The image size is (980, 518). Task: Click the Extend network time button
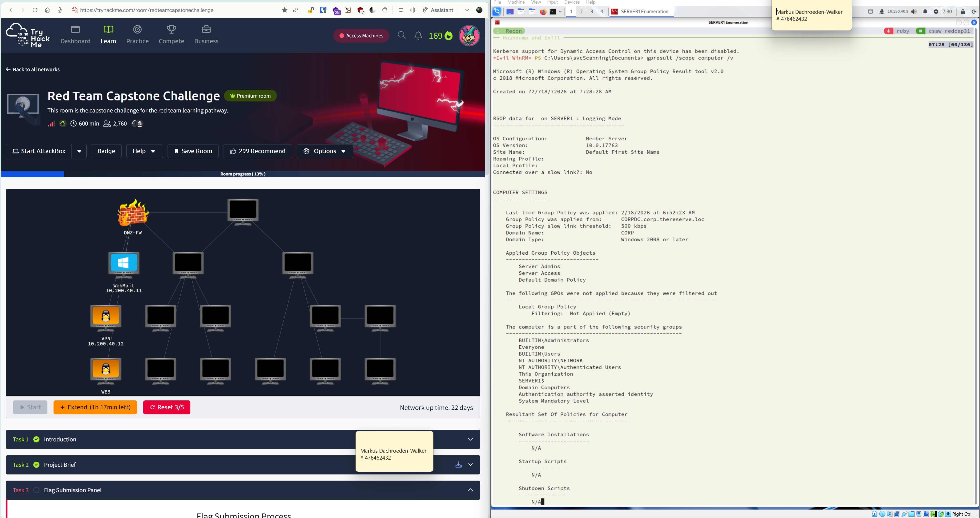pyautogui.click(x=95, y=407)
